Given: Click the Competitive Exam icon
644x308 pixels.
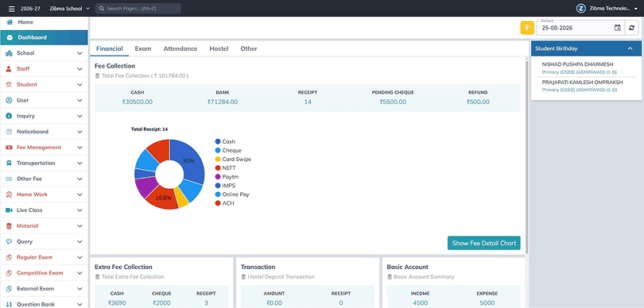Looking at the screenshot, I should point(9,273).
